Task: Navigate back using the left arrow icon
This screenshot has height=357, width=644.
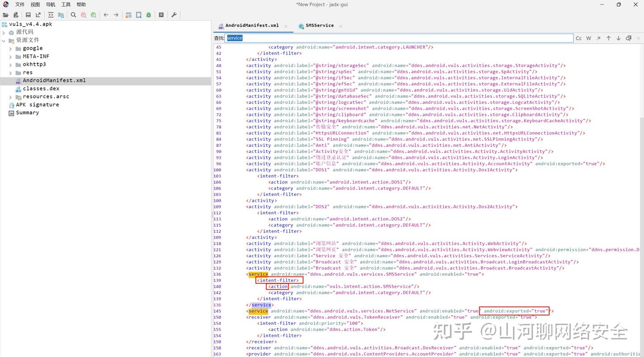Action: coord(106,15)
